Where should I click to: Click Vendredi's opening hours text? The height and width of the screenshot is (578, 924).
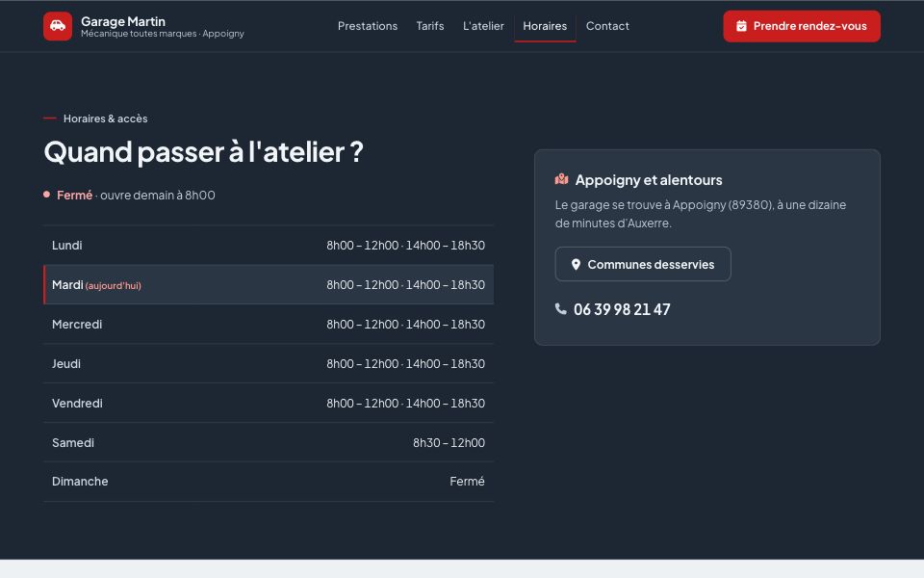click(406, 404)
